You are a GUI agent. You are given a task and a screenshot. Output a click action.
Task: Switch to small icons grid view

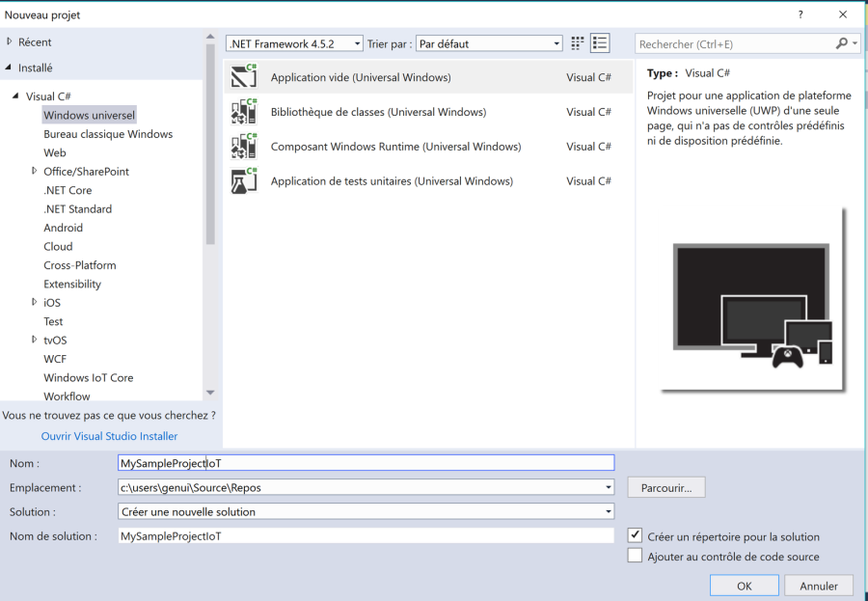pos(578,43)
